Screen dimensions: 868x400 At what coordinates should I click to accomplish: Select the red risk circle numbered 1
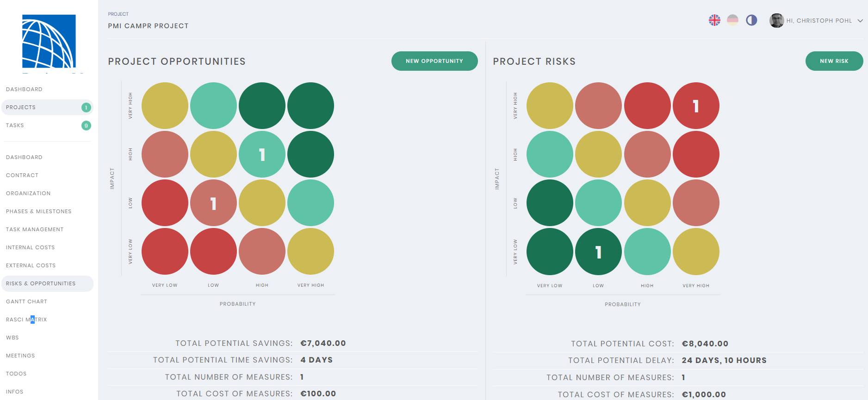click(696, 105)
